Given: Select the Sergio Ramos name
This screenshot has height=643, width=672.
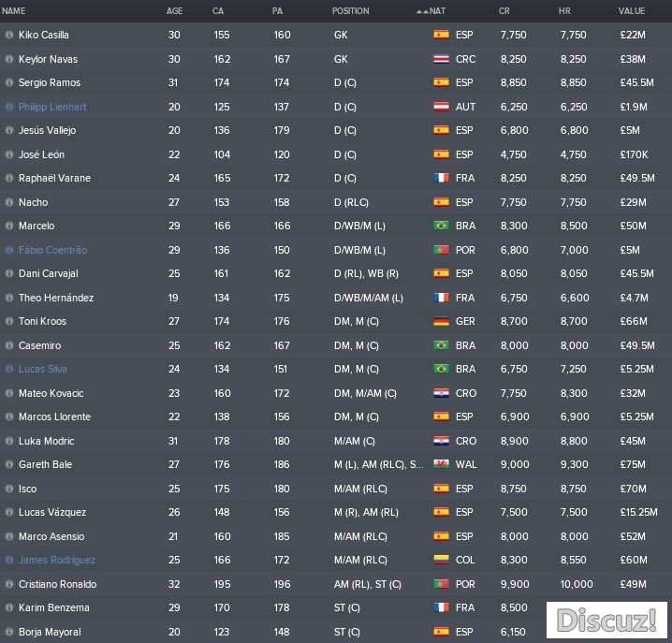Looking at the screenshot, I should point(50,82).
